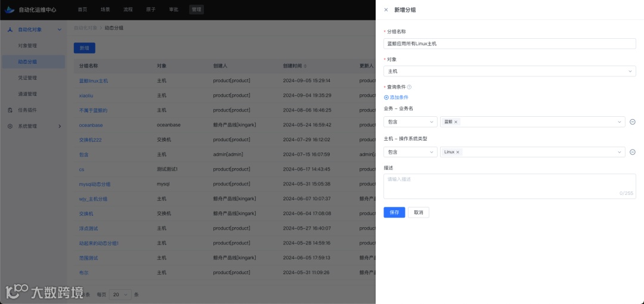Image resolution: width=644 pixels, height=304 pixels.
Task: Expand the 操作系统类型 values dropdown
Action: [620, 152]
